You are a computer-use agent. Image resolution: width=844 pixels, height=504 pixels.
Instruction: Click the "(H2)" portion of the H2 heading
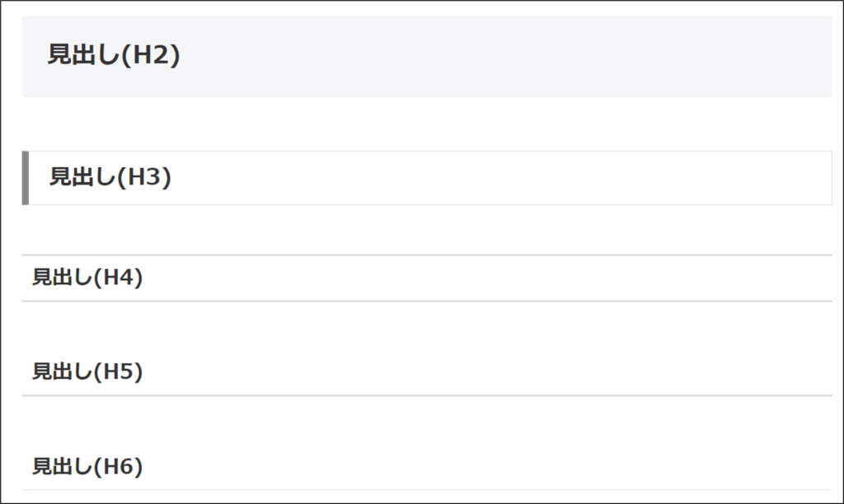[x=151, y=55]
